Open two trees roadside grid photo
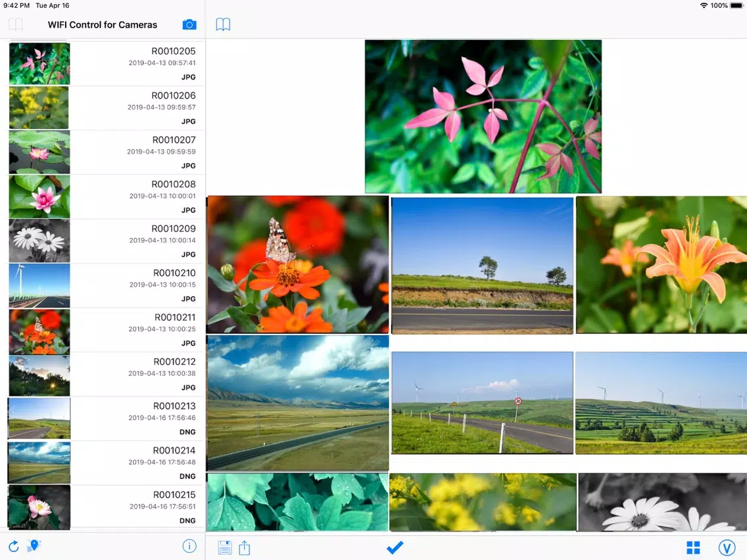 pos(482,266)
